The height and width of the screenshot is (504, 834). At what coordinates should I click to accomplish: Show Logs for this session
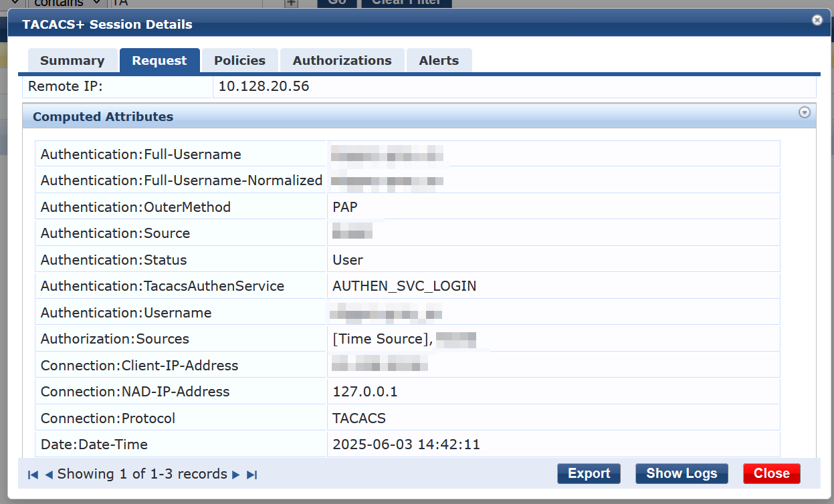pos(681,473)
